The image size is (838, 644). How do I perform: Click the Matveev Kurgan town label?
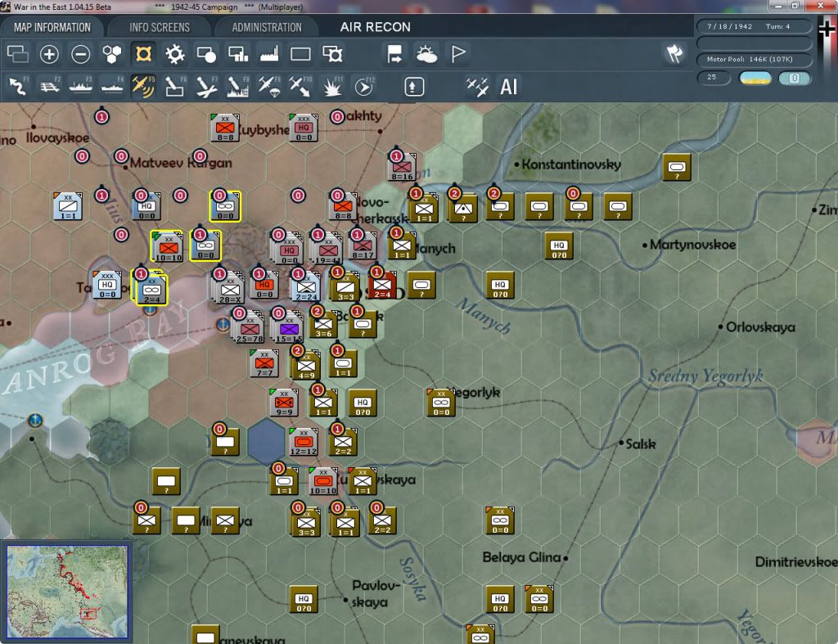pyautogui.click(x=181, y=163)
